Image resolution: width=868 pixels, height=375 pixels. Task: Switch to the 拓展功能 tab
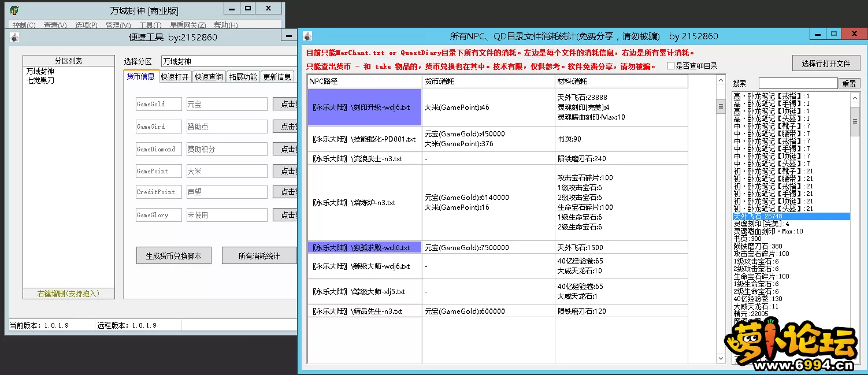pyautogui.click(x=243, y=77)
